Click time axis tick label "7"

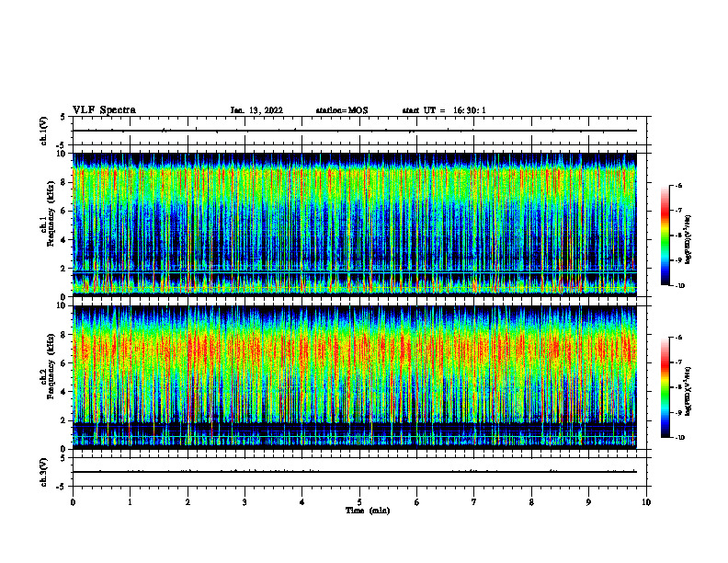474,502
